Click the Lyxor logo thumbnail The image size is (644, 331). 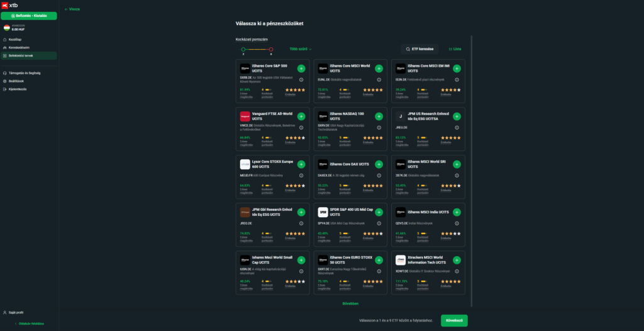click(x=245, y=164)
